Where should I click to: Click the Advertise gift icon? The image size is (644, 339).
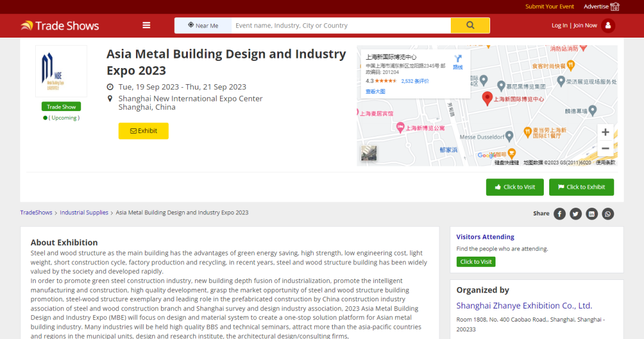(x=615, y=7)
